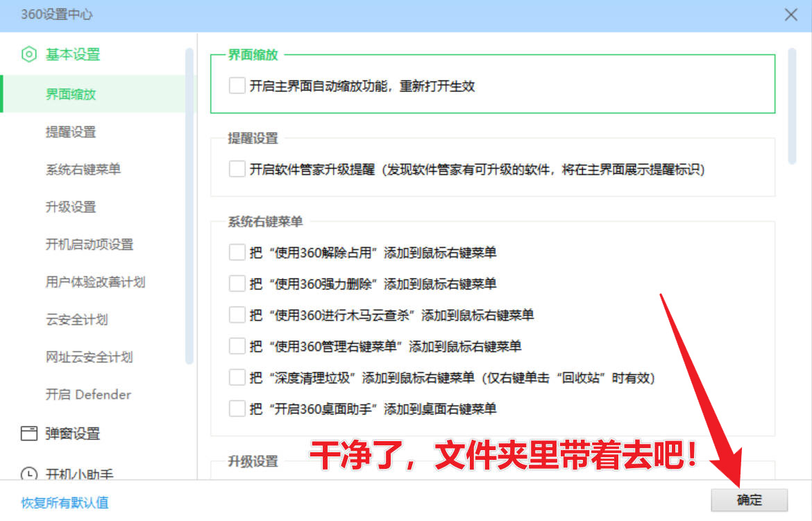Click the 弹窗设置 window icon
This screenshot has width=812, height=521.
tap(29, 433)
